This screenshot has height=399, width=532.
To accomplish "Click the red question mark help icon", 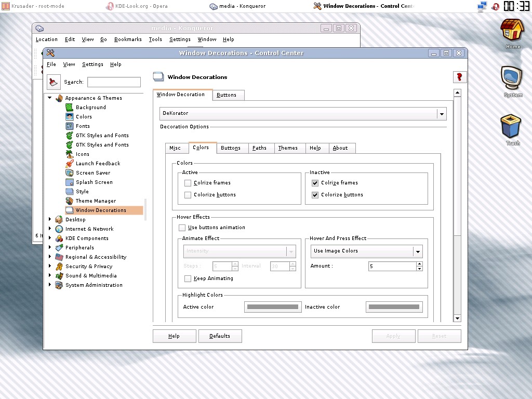I will click(x=460, y=77).
